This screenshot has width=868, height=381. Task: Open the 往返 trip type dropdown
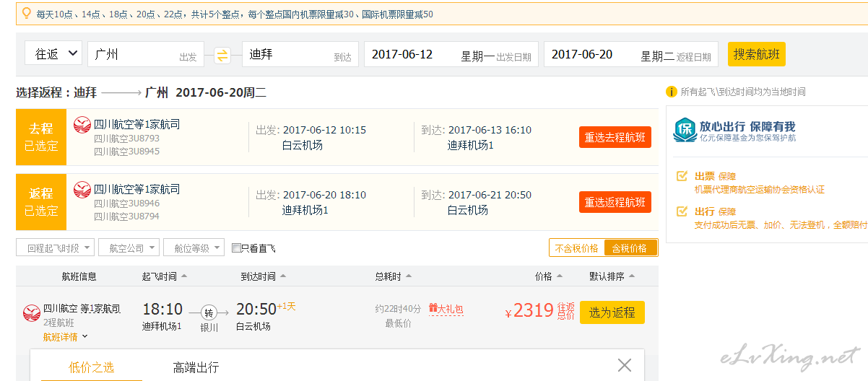point(53,54)
